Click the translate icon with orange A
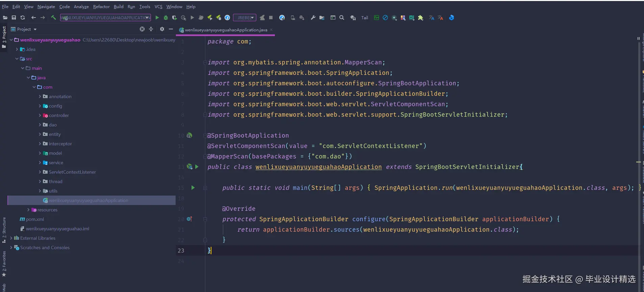This screenshot has width=644, height=292. 440,18
